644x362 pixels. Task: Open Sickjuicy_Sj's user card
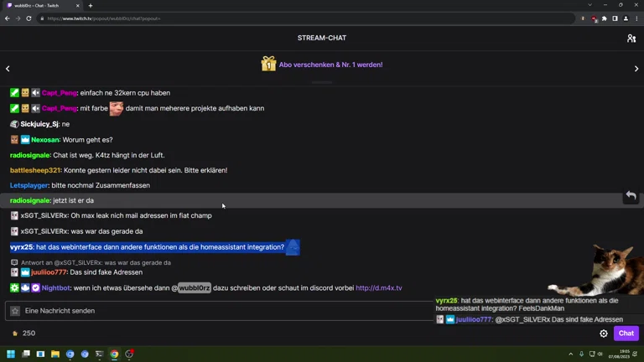point(39,124)
